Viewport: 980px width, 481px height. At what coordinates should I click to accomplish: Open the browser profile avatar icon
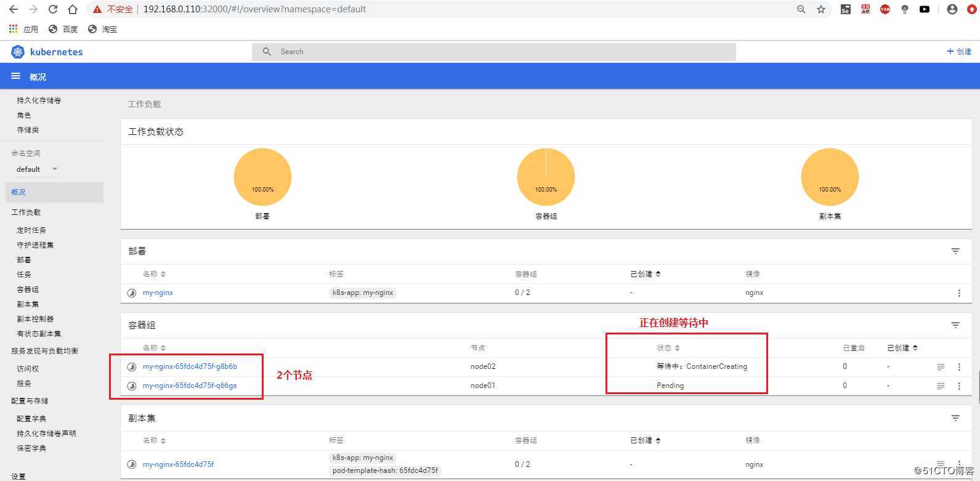click(952, 9)
